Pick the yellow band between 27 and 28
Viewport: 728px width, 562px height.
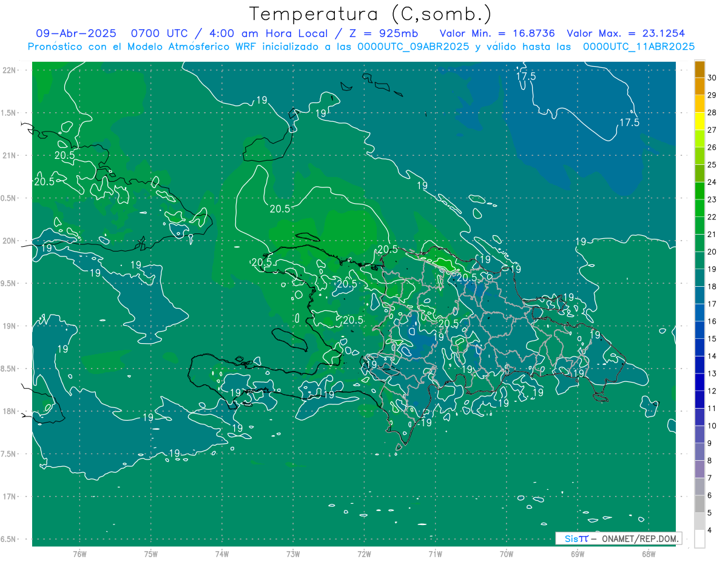pyautogui.click(x=699, y=121)
